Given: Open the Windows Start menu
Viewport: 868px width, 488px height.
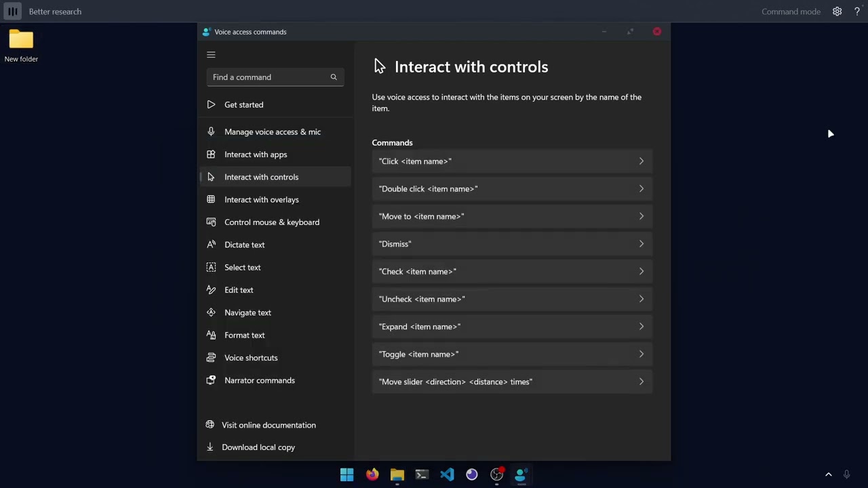Looking at the screenshot, I should click(x=347, y=475).
